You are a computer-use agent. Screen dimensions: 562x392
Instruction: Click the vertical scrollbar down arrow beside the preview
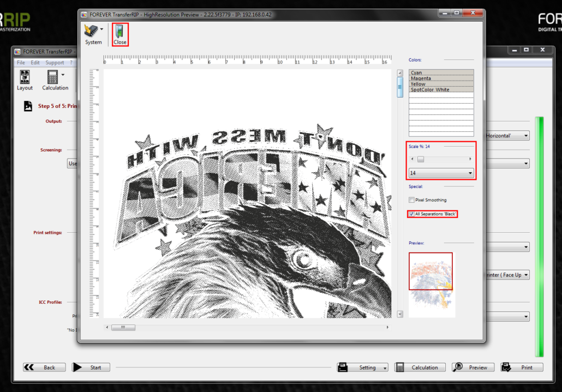pyautogui.click(x=400, y=314)
